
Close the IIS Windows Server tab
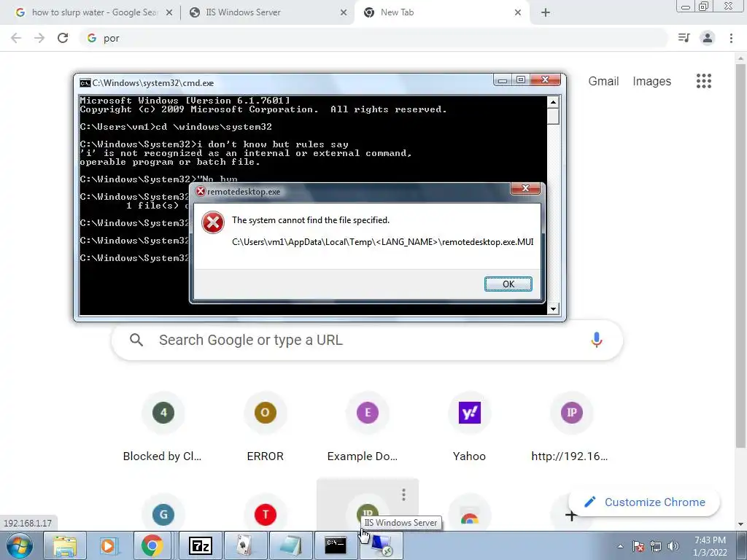(x=344, y=13)
